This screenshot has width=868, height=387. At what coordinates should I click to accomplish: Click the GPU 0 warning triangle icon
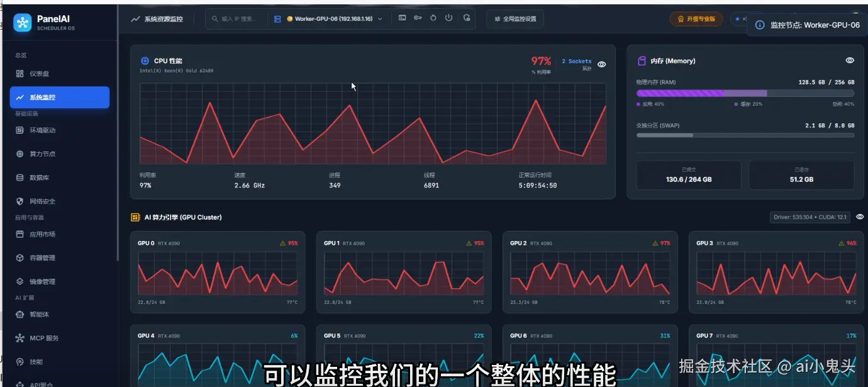(283, 243)
